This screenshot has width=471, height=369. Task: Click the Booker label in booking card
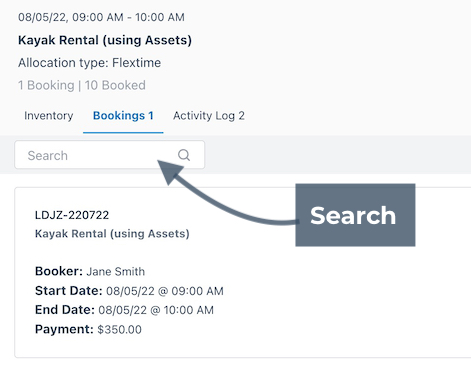59,271
